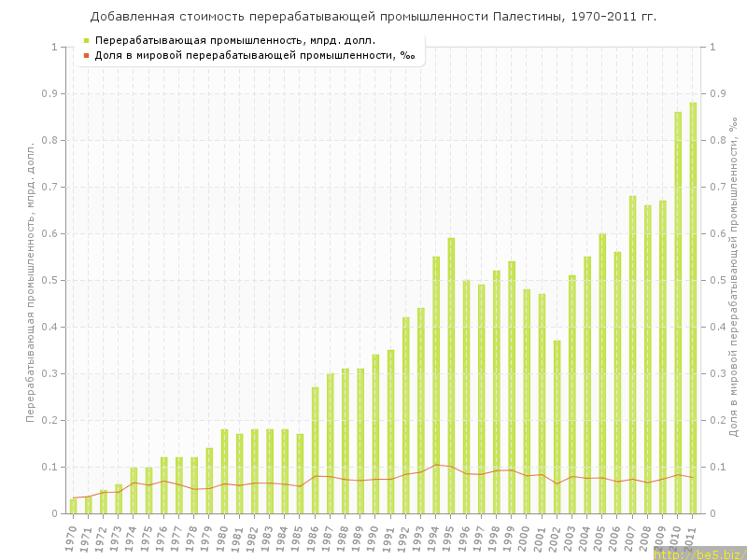Screen dimensions: 747x560
Task: Select the 1986 bar
Action: [x=315, y=450]
